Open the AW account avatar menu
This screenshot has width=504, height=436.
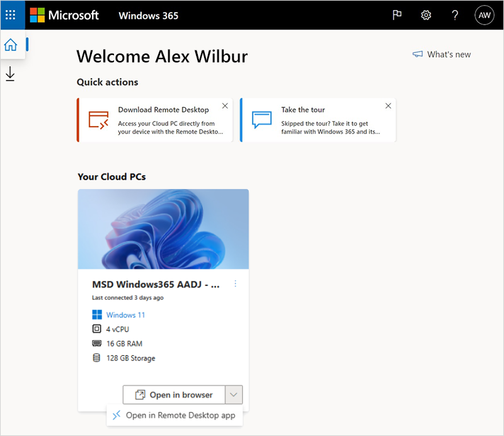(484, 15)
